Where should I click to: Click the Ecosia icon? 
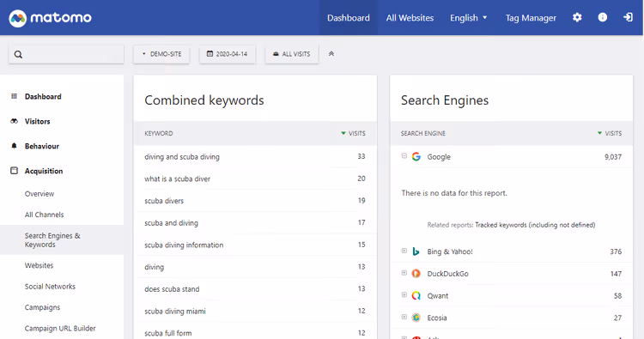[x=416, y=318]
